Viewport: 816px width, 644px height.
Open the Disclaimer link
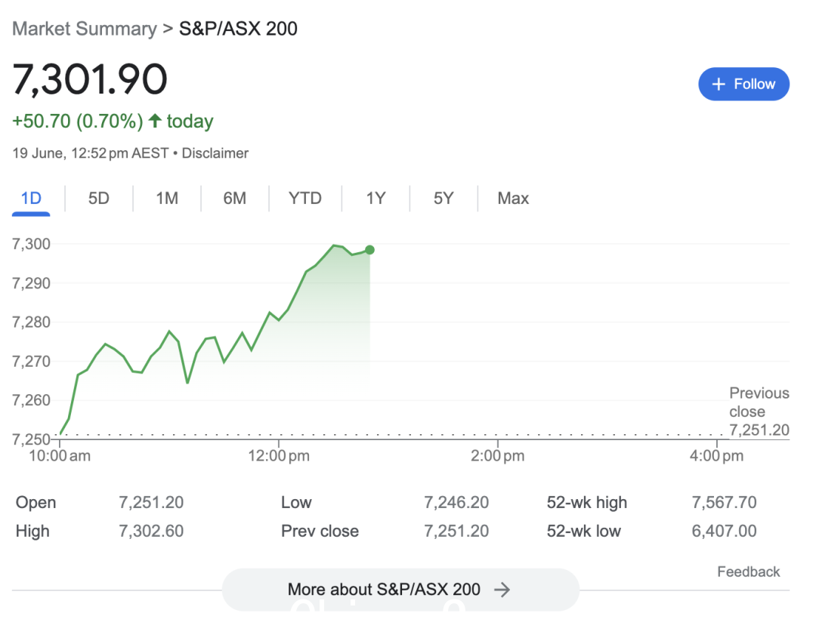click(x=215, y=153)
